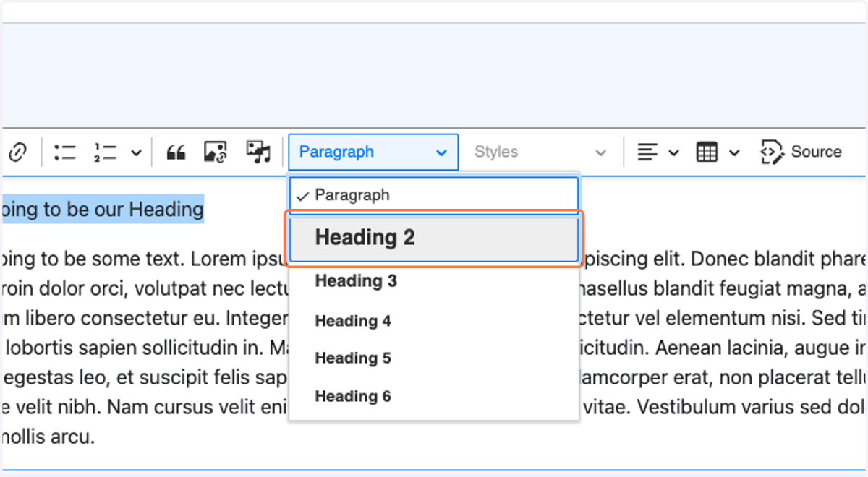Collapse the Paragraph format dropdown

[373, 152]
